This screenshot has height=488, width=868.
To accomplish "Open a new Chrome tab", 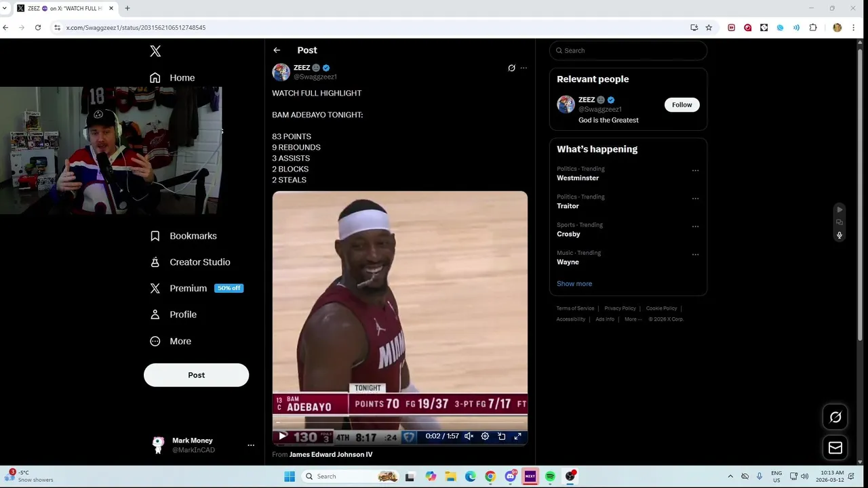I will click(127, 8).
